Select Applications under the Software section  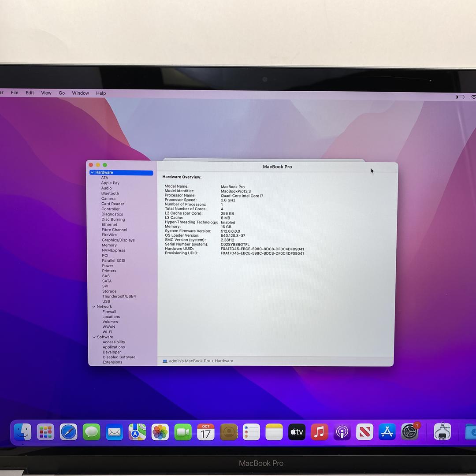pos(113,347)
